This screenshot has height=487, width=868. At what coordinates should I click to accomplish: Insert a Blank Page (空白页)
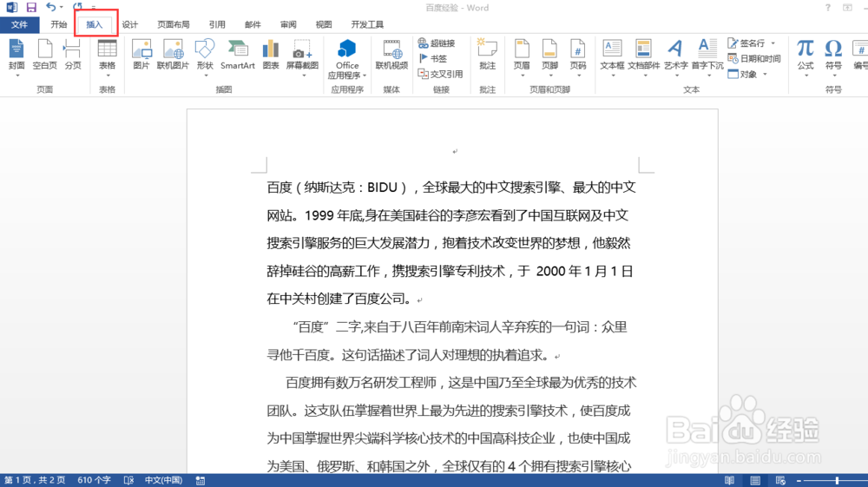45,55
